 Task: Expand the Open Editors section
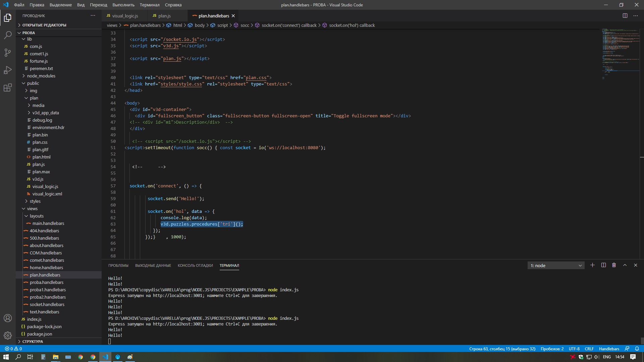(x=59, y=25)
